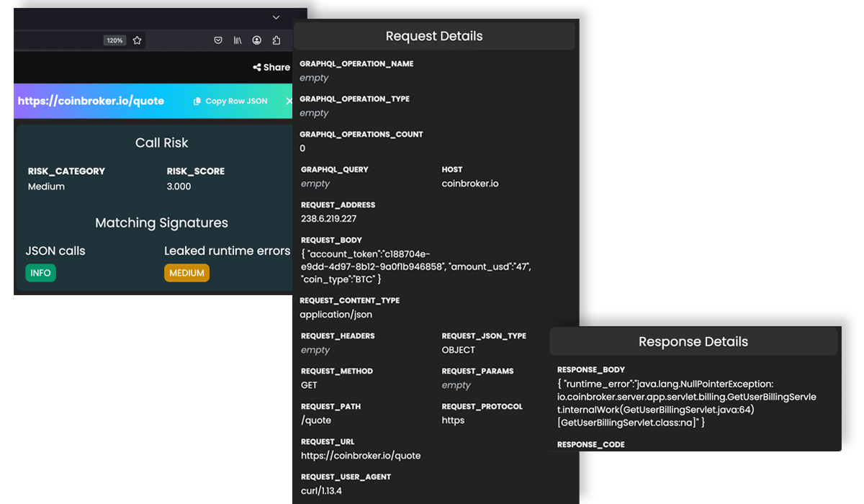
Task: Click the https://coinbroker.io/quote title
Action: (x=91, y=102)
